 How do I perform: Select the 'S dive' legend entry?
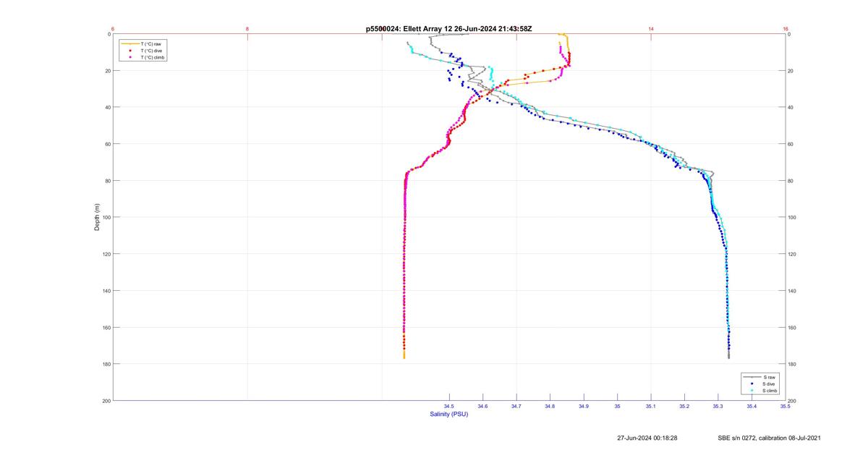[x=770, y=384]
